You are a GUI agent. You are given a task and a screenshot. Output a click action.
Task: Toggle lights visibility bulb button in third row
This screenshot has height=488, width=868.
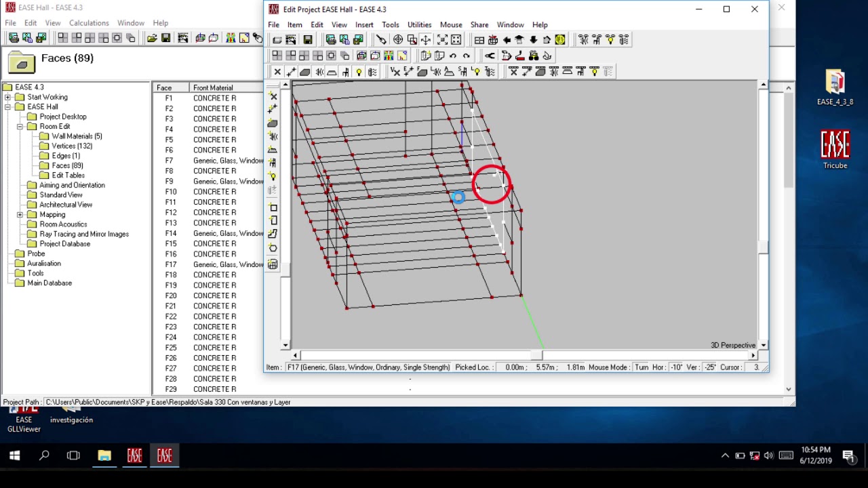tap(359, 72)
